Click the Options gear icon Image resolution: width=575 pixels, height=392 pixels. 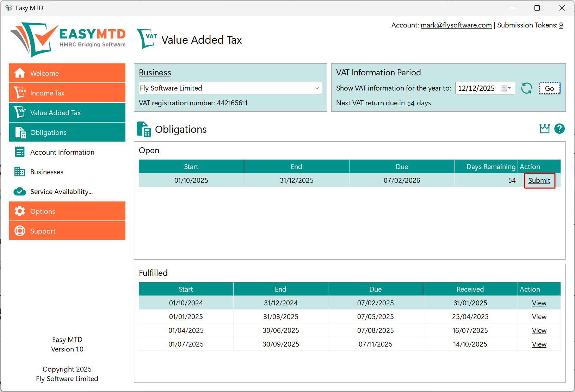20,211
